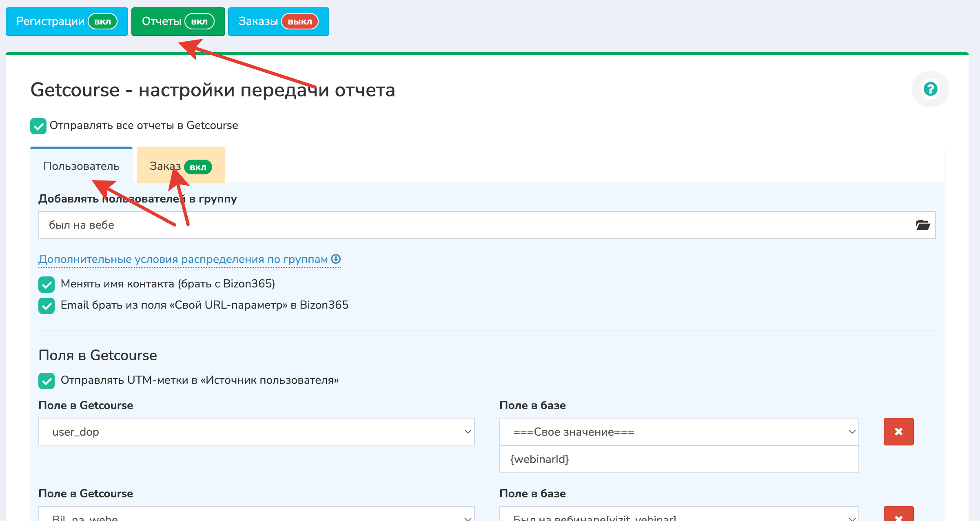Delete the Bil_na_webe field row

click(x=898, y=516)
